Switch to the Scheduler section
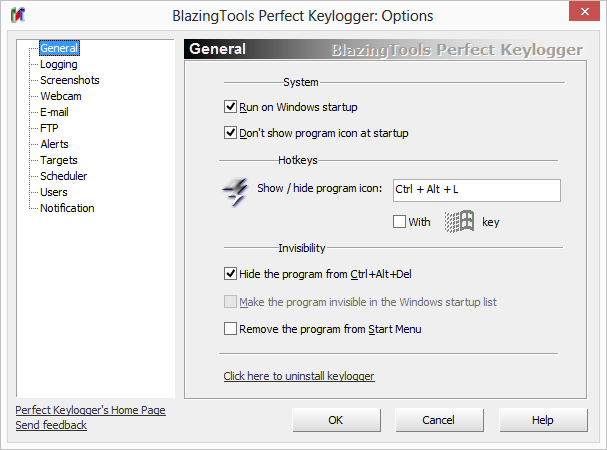Viewport: 607px width, 450px height. [63, 176]
